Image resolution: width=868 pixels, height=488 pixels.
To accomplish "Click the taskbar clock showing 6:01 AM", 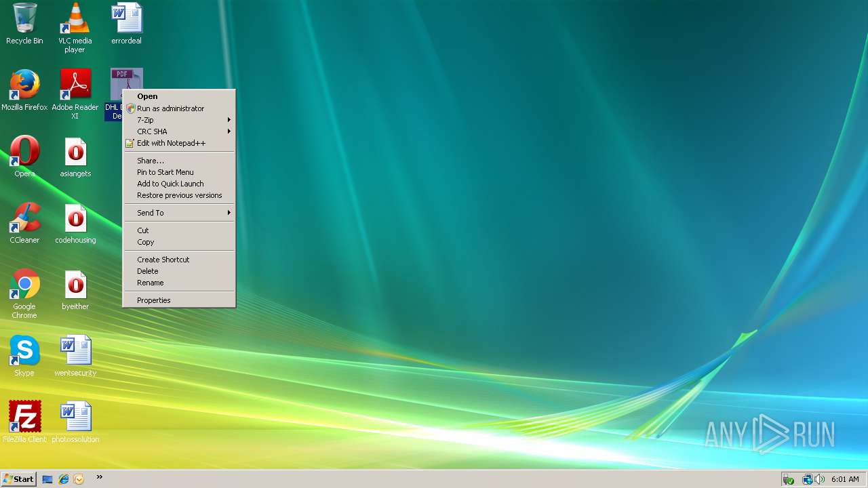I will 845,479.
